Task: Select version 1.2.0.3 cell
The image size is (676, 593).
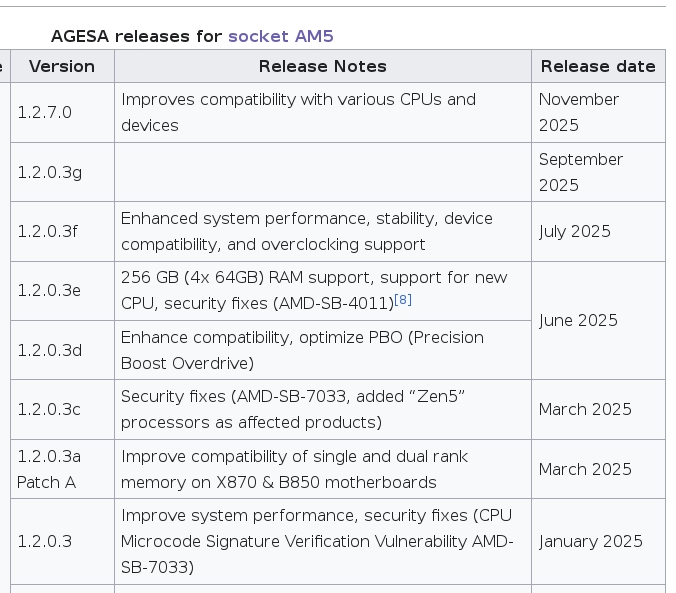Action: pyautogui.click(x=62, y=541)
